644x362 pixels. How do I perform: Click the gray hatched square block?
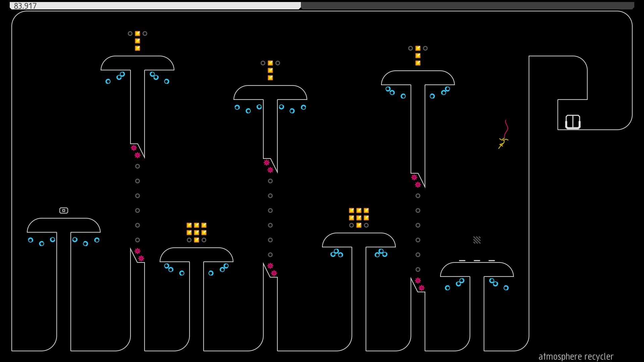pos(477,240)
